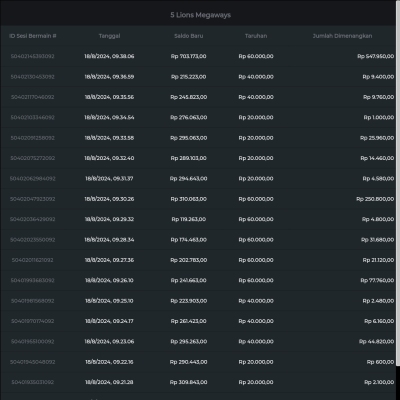Click the vertical scrollbar thumb
The image size is (400, 400).
pyautogui.click(x=398, y=183)
